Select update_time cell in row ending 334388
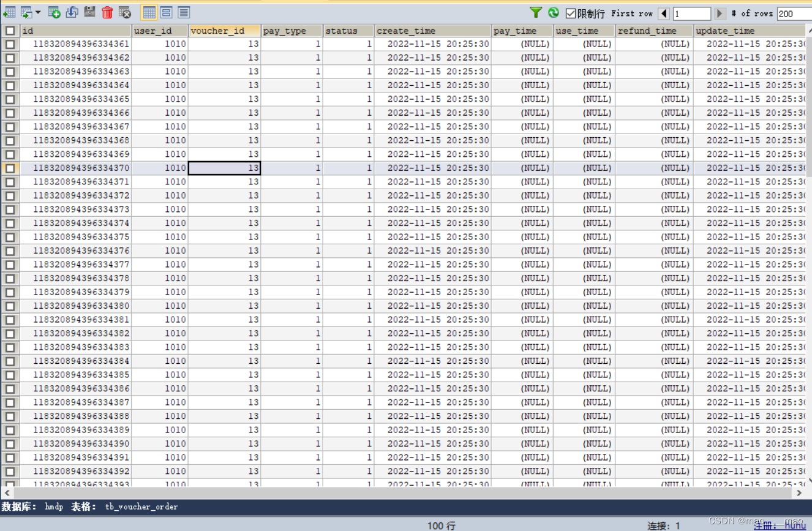 [751, 416]
